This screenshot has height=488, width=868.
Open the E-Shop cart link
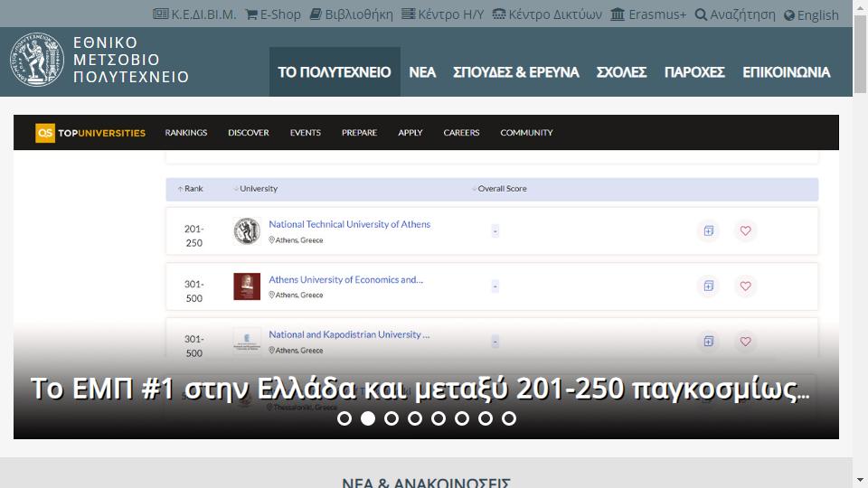[x=273, y=14]
